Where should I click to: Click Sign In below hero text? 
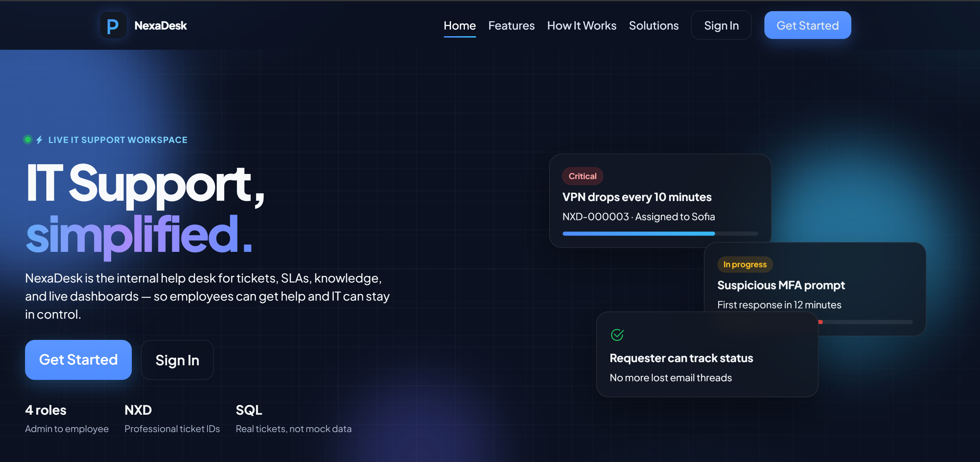coord(177,360)
